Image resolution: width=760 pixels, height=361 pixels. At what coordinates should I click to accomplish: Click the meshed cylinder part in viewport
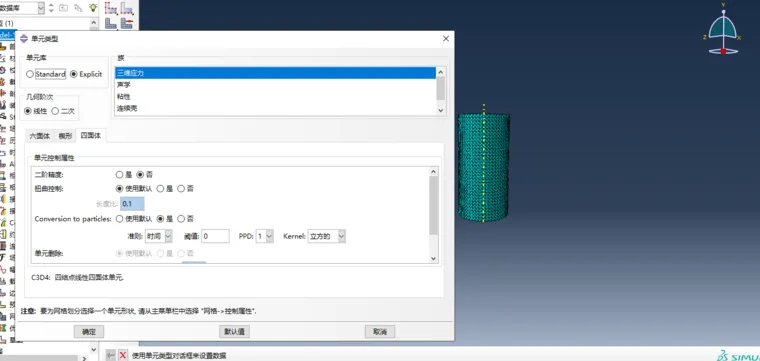click(483, 167)
